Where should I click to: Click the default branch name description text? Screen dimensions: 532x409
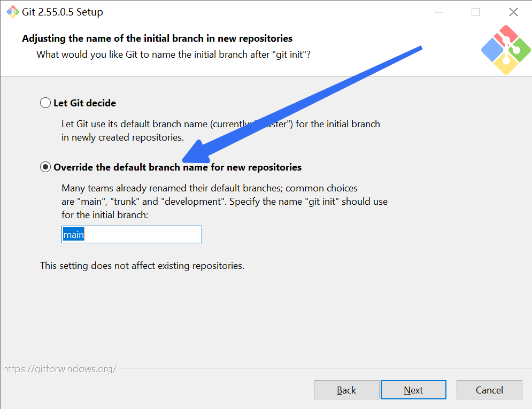pyautogui.click(x=220, y=130)
